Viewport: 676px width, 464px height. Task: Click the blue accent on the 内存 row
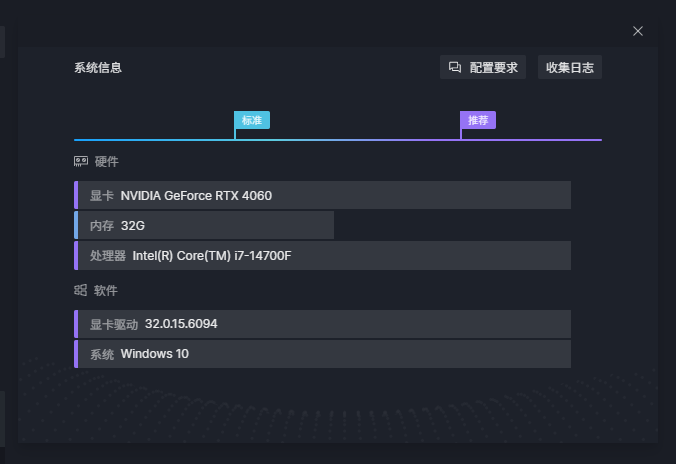pyautogui.click(x=76, y=225)
